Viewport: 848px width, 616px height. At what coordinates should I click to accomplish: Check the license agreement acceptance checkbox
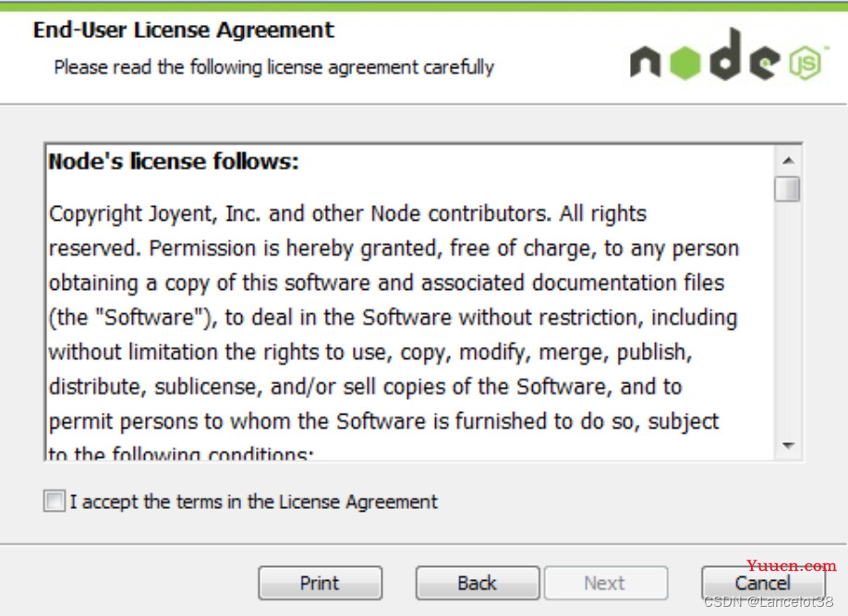55,501
